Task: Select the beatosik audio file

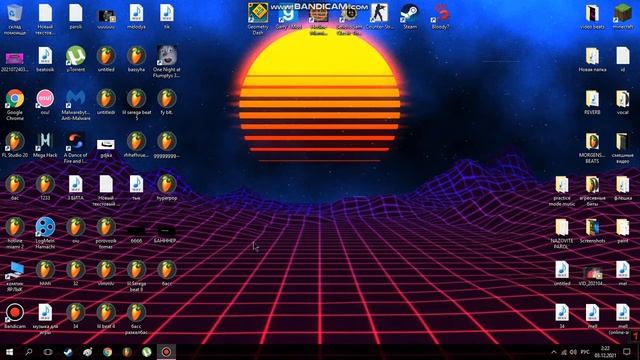Action: click(x=45, y=59)
